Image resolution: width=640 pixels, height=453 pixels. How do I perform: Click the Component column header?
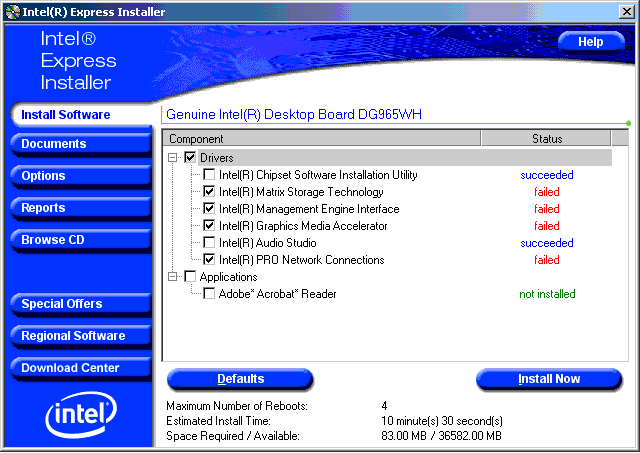pos(322,139)
